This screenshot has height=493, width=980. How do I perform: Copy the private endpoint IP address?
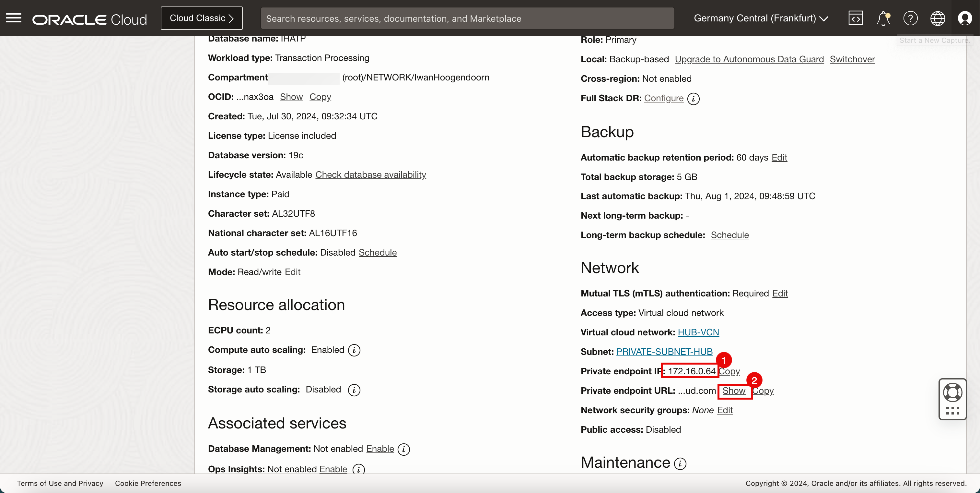click(730, 371)
